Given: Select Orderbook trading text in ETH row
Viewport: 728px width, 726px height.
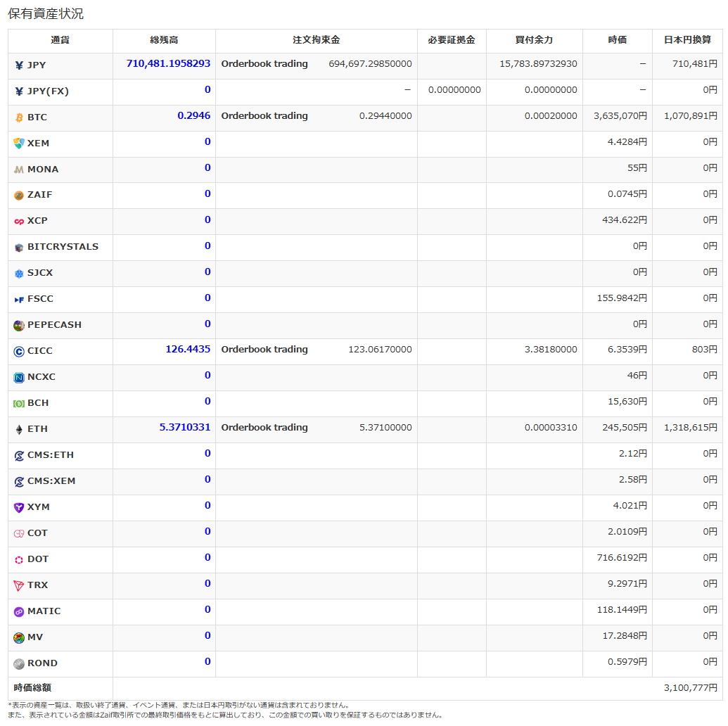Looking at the screenshot, I should tap(264, 427).
